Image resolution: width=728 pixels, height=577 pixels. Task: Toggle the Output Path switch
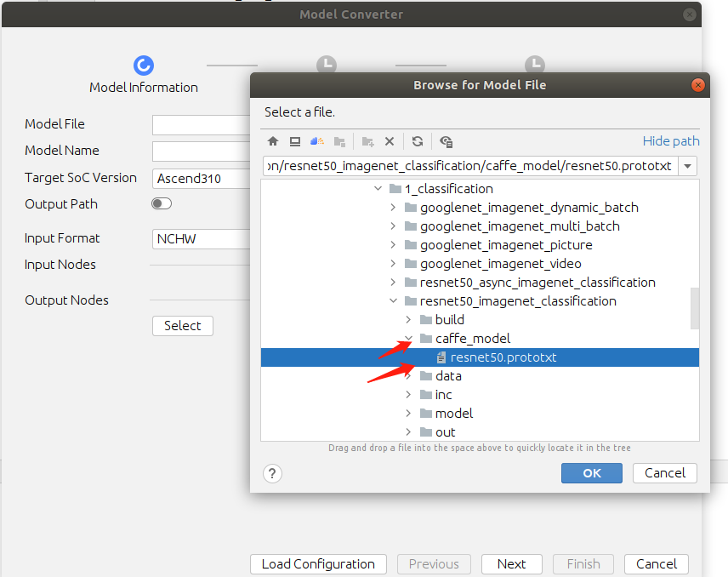click(162, 203)
